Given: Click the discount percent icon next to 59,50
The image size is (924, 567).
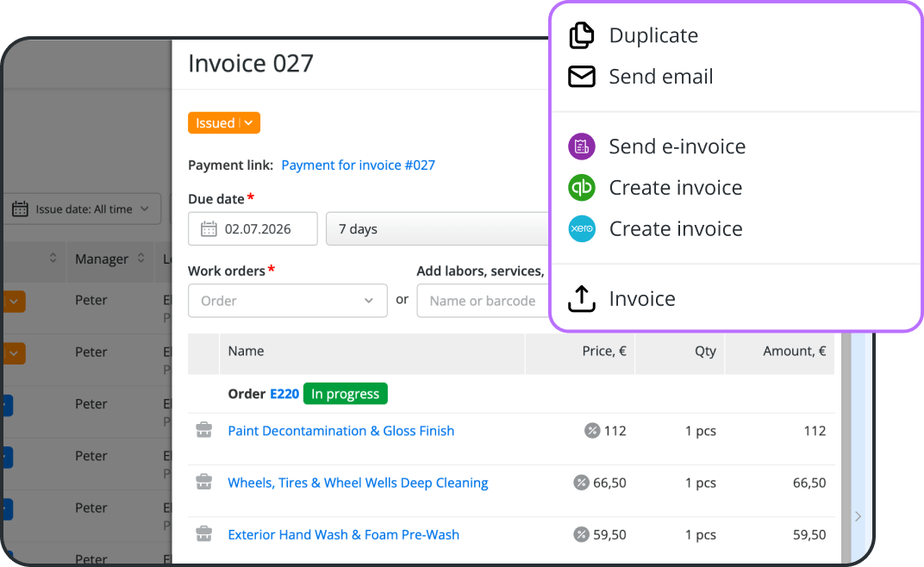Looking at the screenshot, I should [x=581, y=534].
